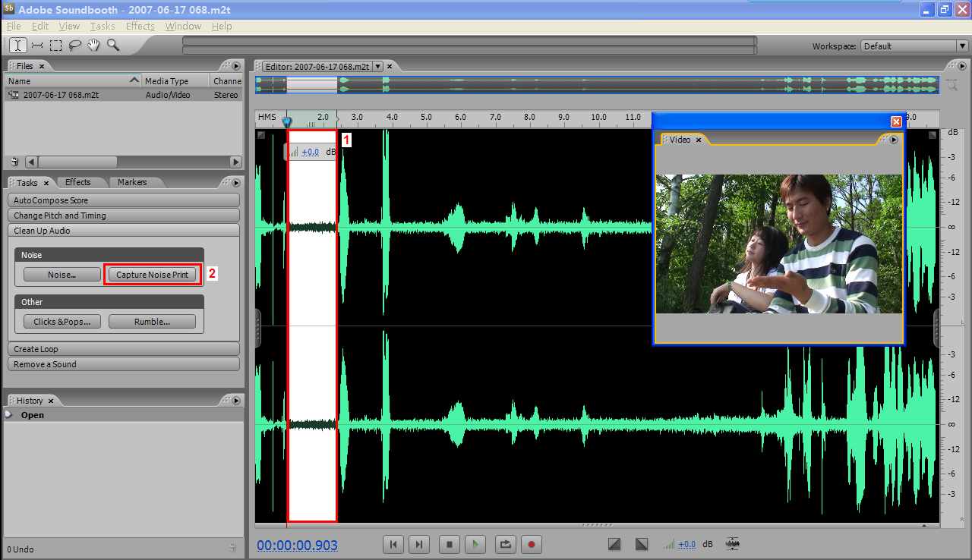972x560 pixels.
Task: Close the Tasks panel tab
Action: [46, 184]
